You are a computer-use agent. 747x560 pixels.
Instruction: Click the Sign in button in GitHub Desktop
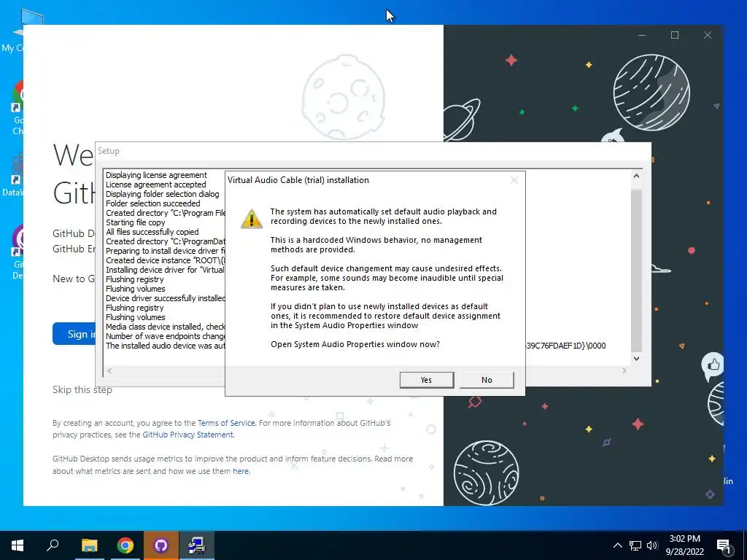[74, 334]
